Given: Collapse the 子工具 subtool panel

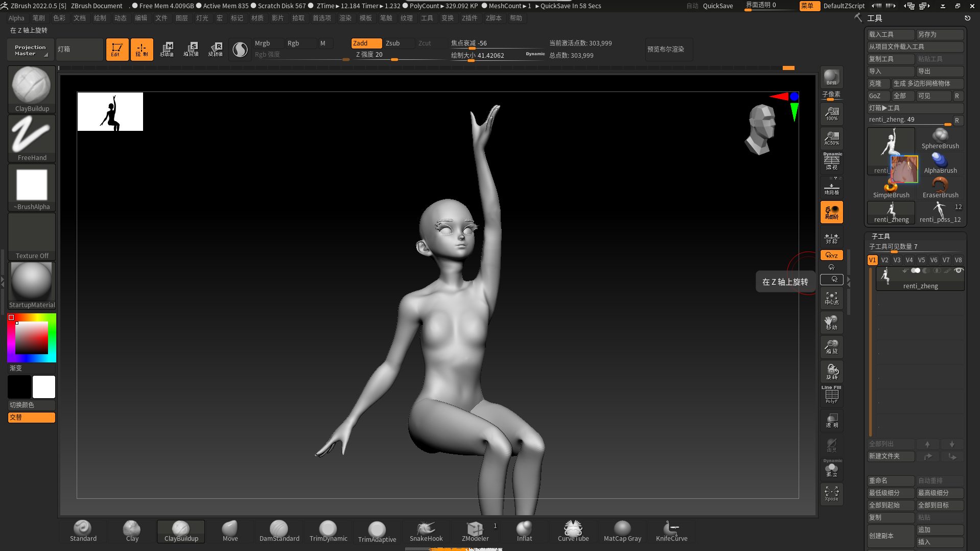Looking at the screenshot, I should 881,236.
